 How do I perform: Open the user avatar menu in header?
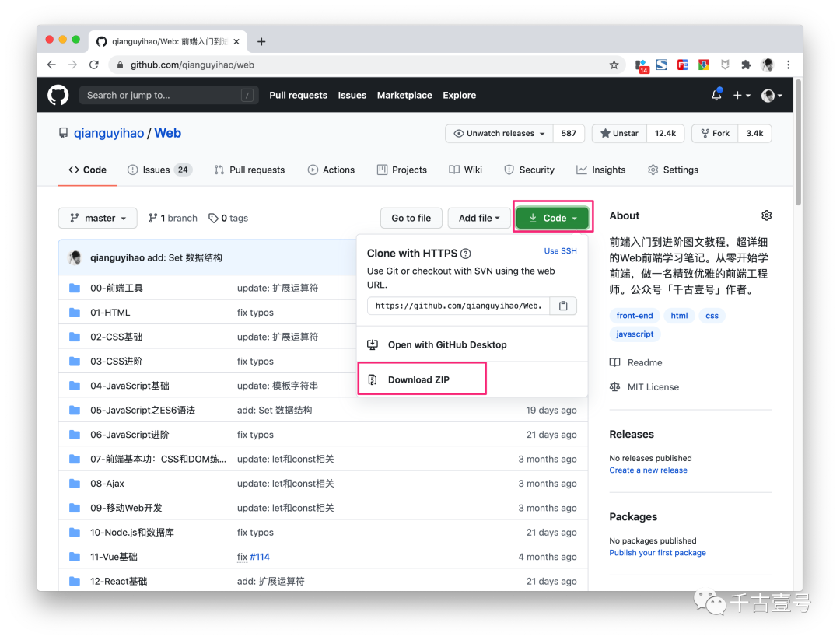(772, 96)
